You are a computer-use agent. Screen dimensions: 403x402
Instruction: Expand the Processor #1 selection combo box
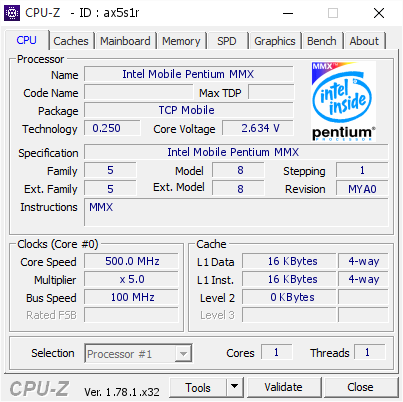pos(138,353)
